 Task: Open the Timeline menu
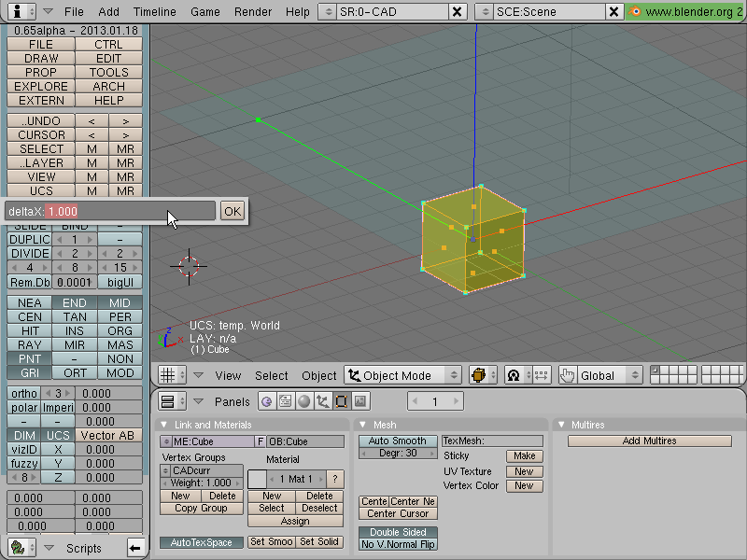154,11
